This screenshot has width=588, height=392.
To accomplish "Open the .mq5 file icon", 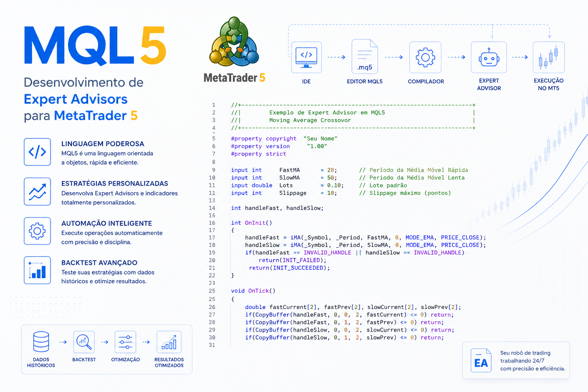I will (365, 56).
